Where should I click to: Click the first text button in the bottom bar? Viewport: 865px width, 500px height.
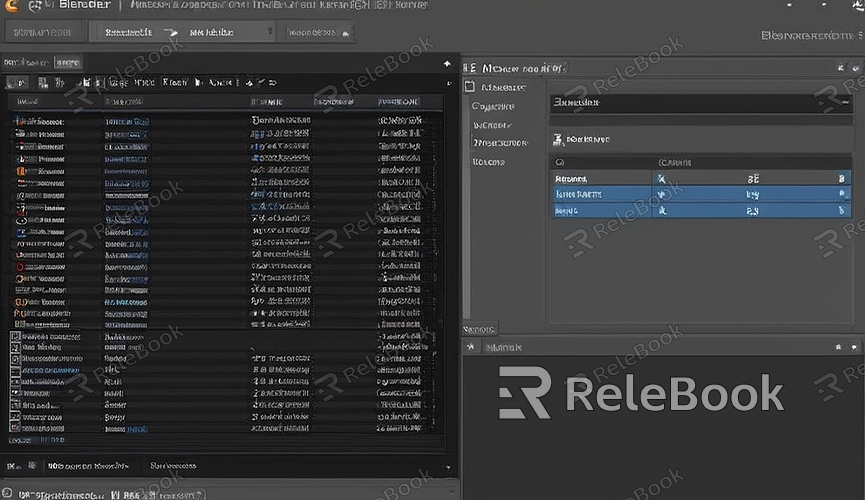pos(89,466)
